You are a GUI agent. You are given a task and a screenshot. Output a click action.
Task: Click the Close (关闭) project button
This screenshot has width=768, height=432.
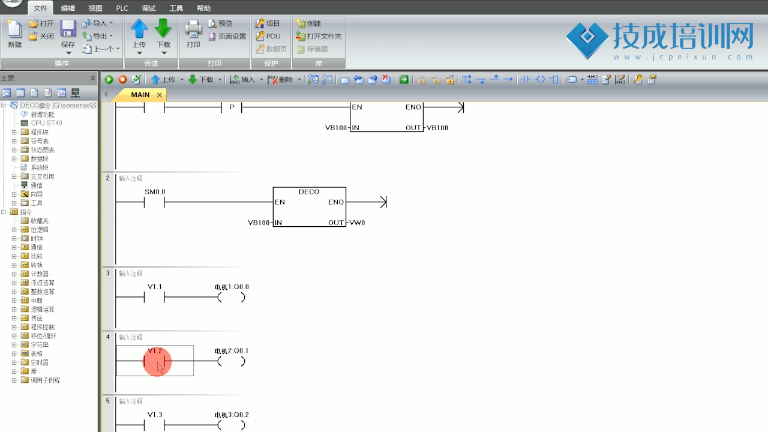[x=41, y=36]
